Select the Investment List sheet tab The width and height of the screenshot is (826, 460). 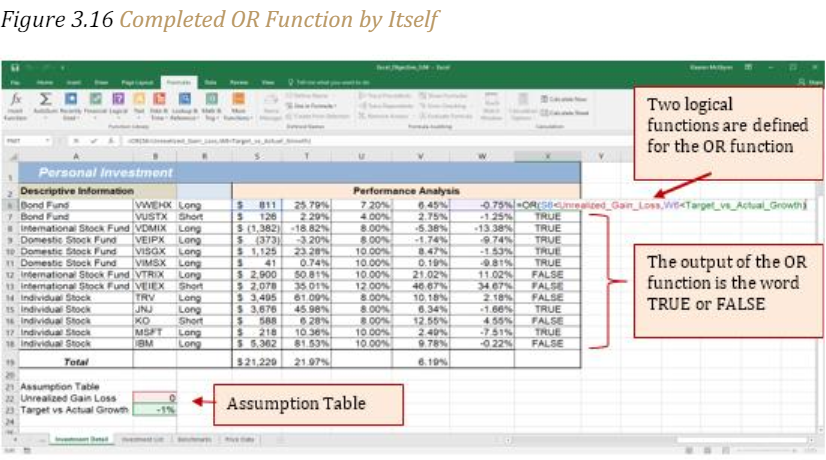(x=143, y=439)
